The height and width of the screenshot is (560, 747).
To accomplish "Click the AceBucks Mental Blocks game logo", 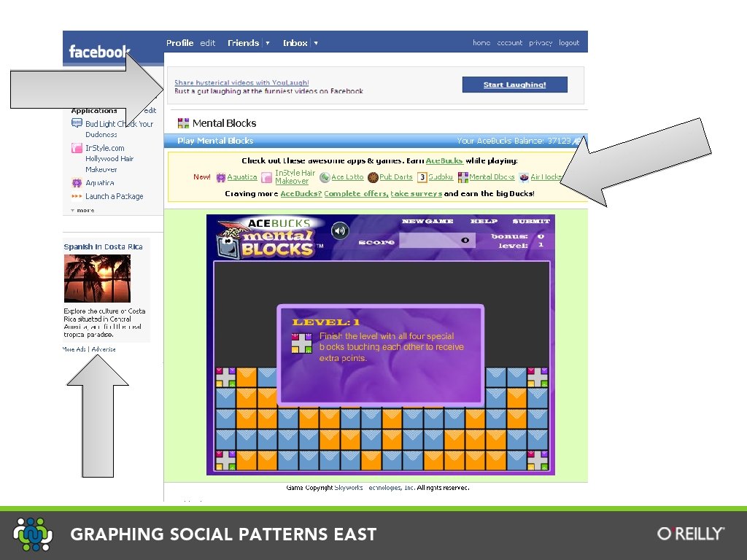I will coord(271,238).
